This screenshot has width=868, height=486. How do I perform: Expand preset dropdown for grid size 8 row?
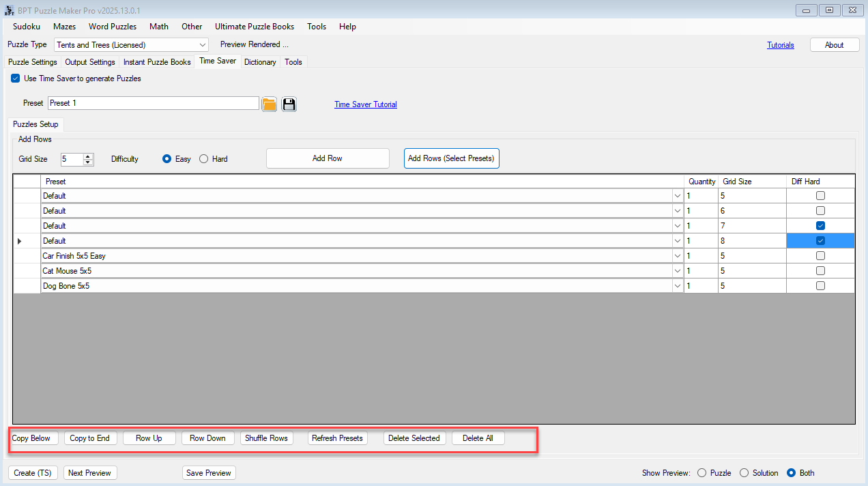tap(677, 241)
